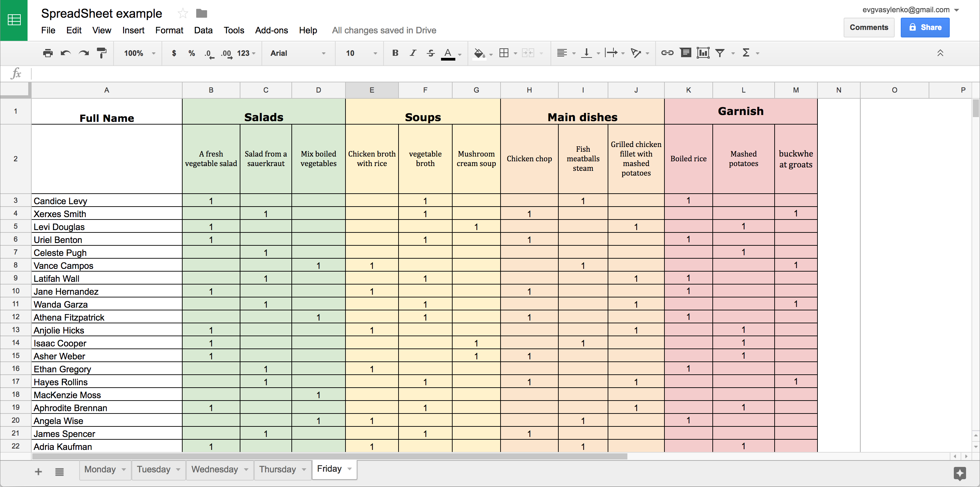Click the print icon in toolbar

point(48,53)
